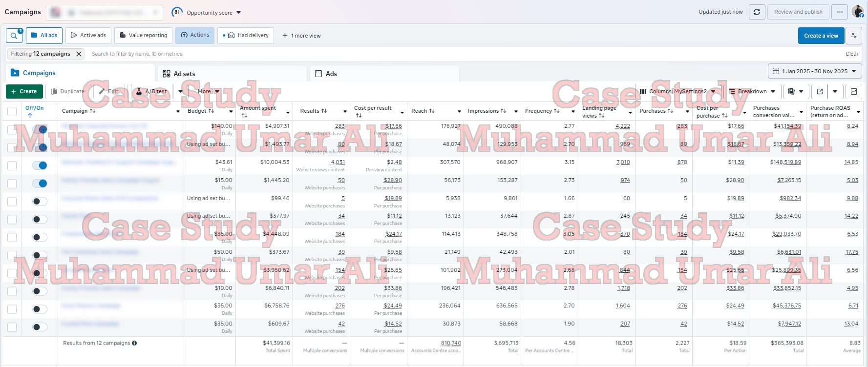Open the Opportunity score indicator
Viewport: 868px width, 367px height.
tap(206, 12)
